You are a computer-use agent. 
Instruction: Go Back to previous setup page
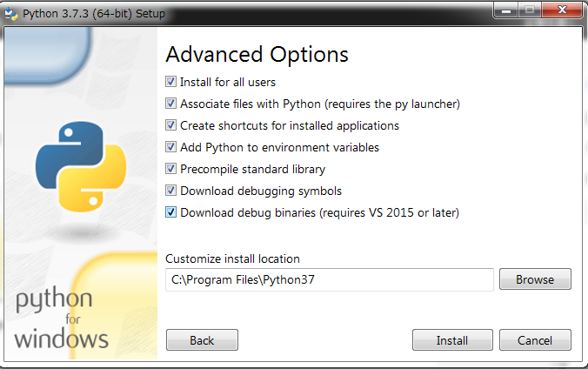click(202, 340)
